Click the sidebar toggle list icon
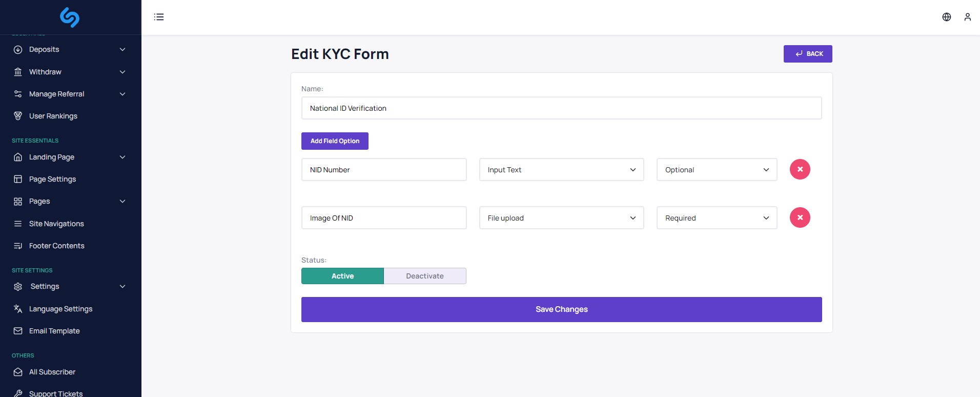980x397 pixels. point(159,17)
